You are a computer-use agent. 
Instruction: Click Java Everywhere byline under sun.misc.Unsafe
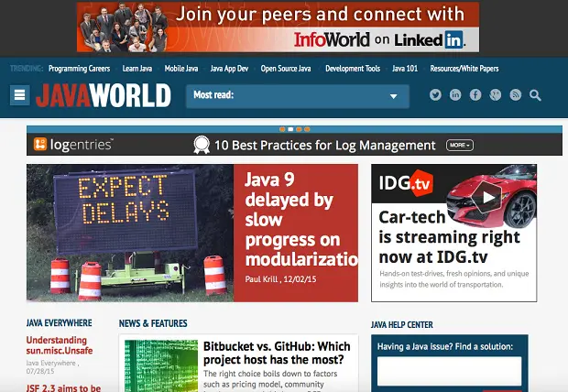point(51,363)
